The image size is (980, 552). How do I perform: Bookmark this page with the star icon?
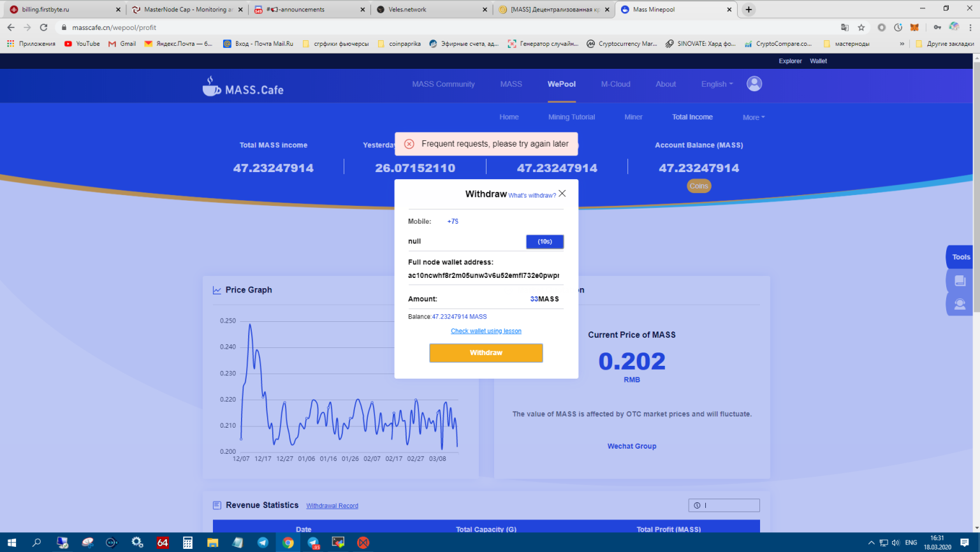(x=861, y=27)
